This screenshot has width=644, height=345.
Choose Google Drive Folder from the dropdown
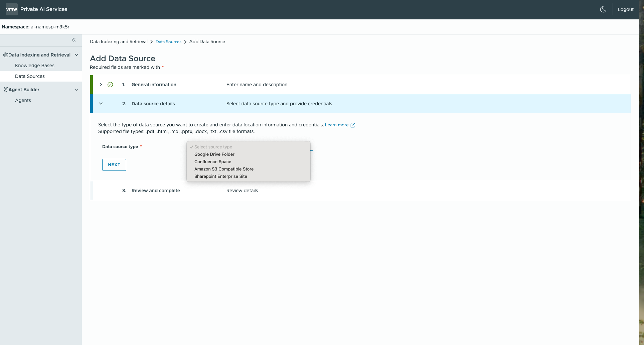[249, 154]
